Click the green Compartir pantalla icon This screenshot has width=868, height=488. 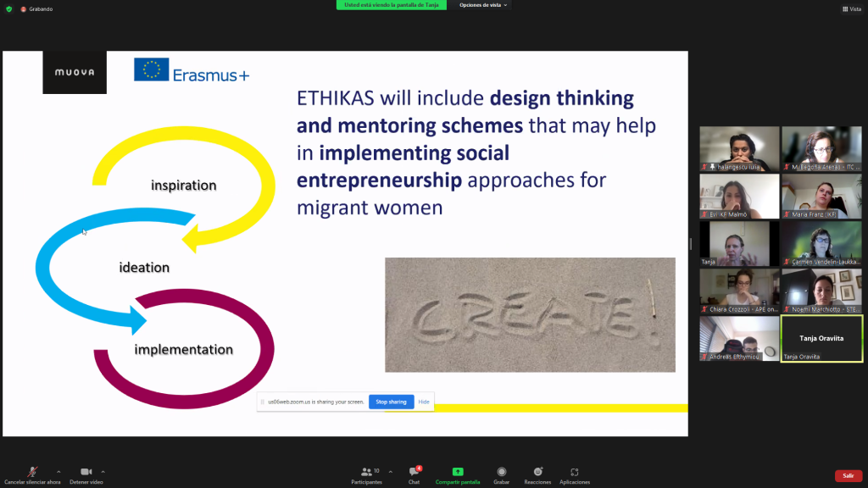(458, 472)
